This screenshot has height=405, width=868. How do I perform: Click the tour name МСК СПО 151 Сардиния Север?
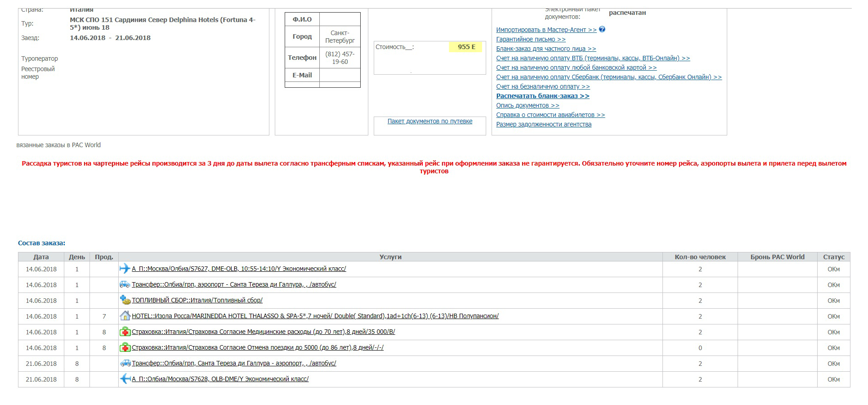(162, 23)
